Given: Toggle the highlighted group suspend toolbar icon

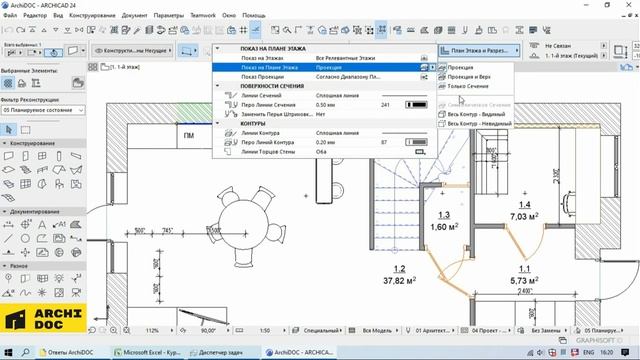Looking at the screenshot, I should pos(381,30).
